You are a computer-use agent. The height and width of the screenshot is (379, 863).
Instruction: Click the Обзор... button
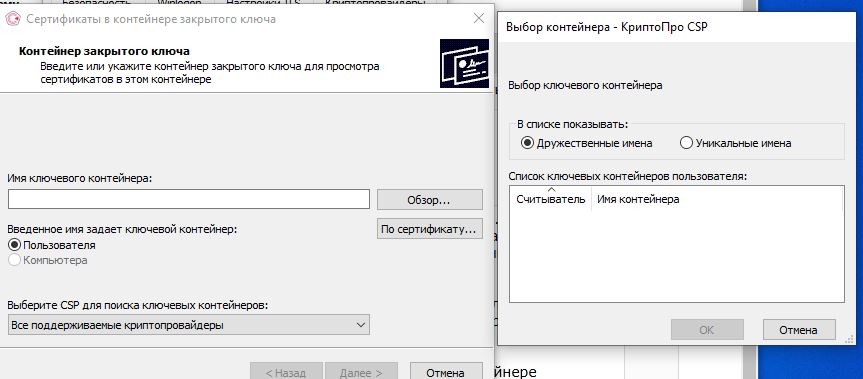click(429, 200)
